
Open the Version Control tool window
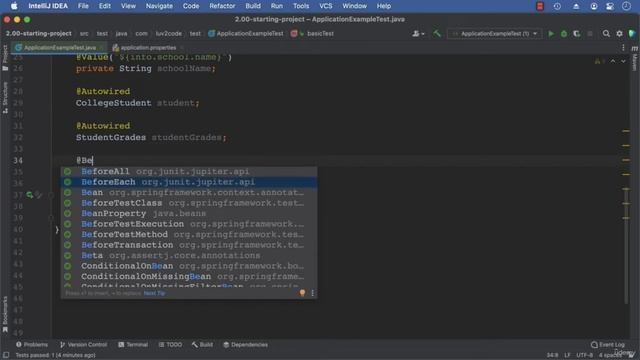[83, 345]
